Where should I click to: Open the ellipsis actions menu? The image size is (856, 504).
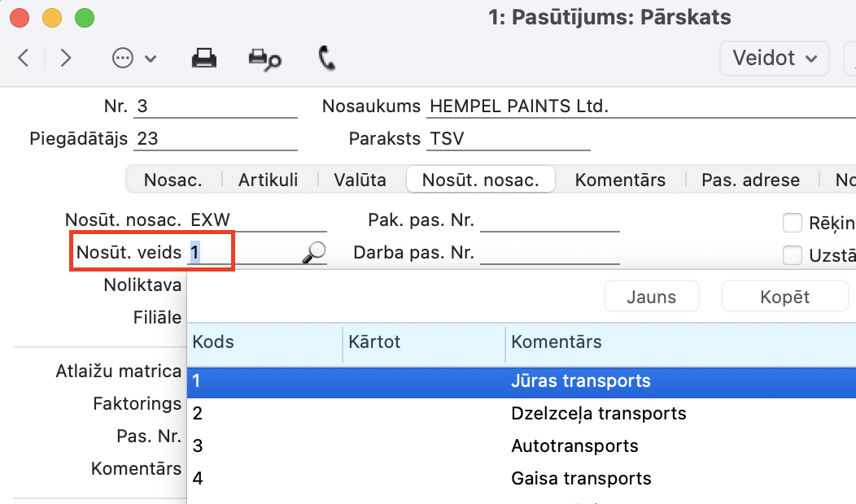pyautogui.click(x=133, y=58)
